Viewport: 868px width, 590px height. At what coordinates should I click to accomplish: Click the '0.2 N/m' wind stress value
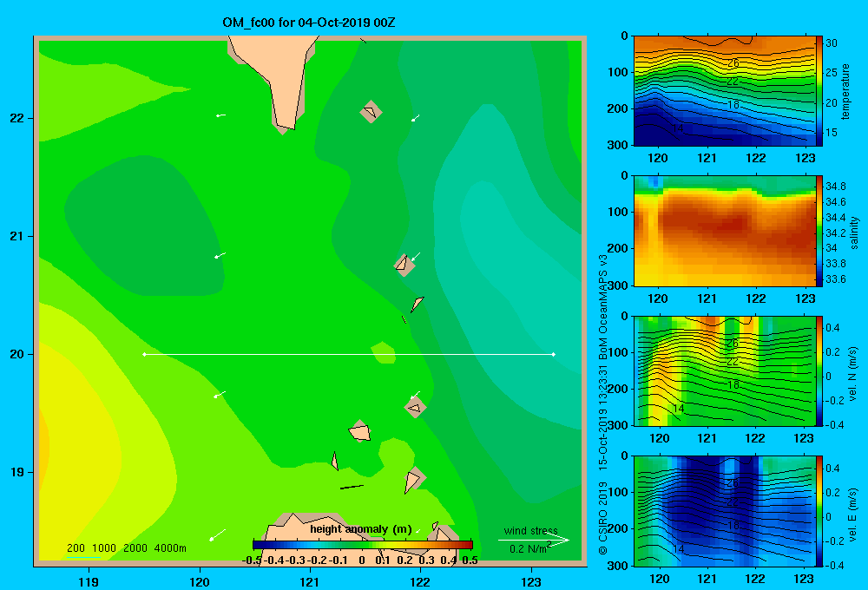point(529,549)
